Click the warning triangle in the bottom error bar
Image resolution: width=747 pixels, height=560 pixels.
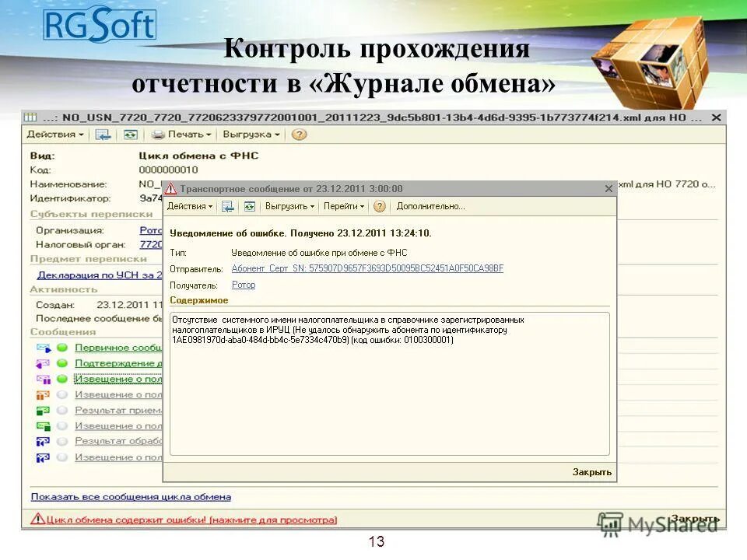38,518
